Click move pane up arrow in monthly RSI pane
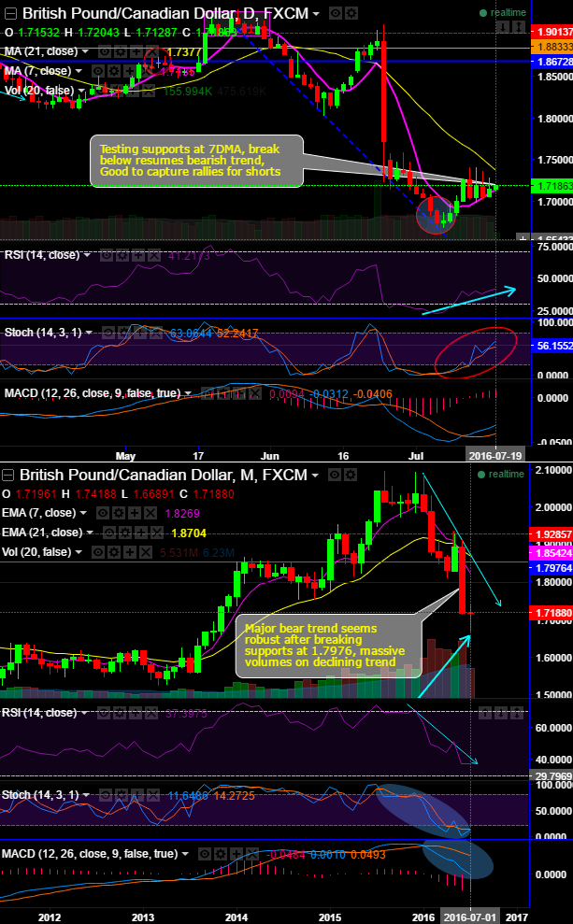The height and width of the screenshot is (924, 573). [485, 713]
